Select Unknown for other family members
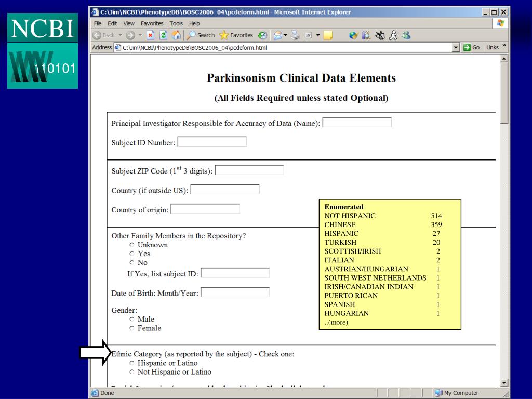Viewport: 532px width, 399px height. 131,245
